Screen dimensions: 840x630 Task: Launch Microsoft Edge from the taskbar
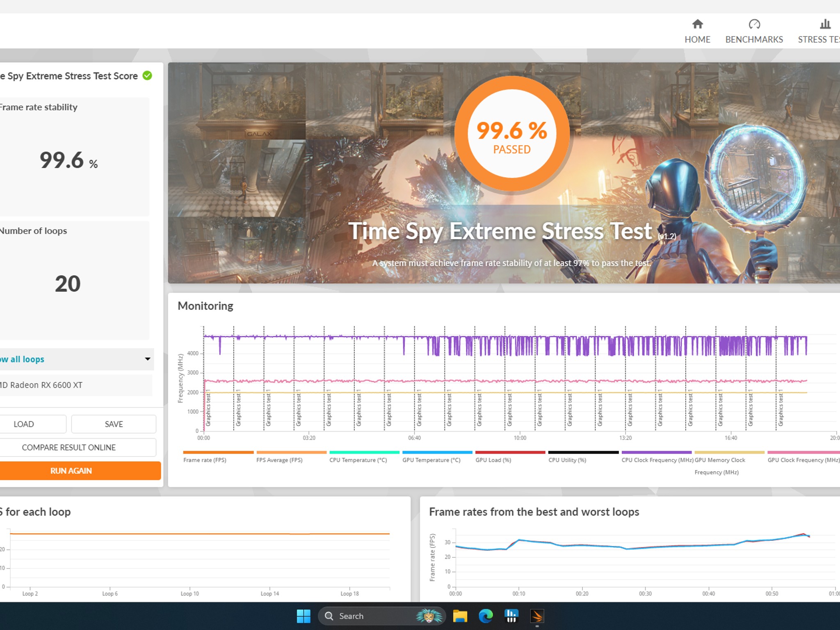point(486,616)
